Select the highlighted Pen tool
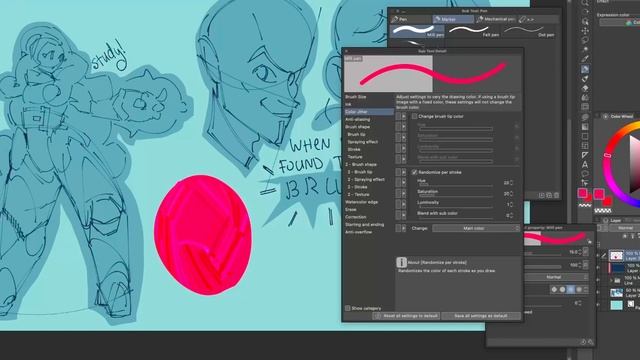 [x=585, y=69]
